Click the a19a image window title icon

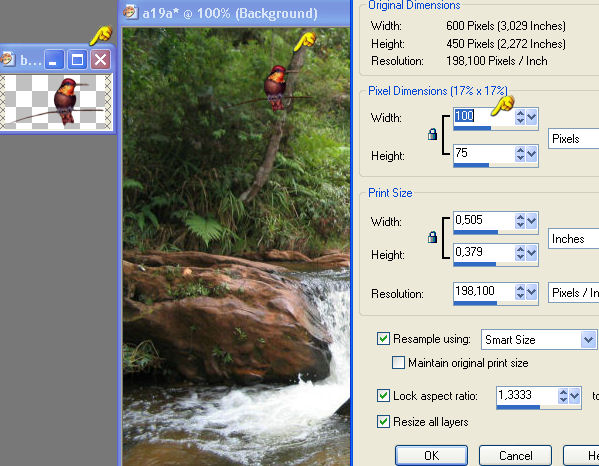click(131, 12)
